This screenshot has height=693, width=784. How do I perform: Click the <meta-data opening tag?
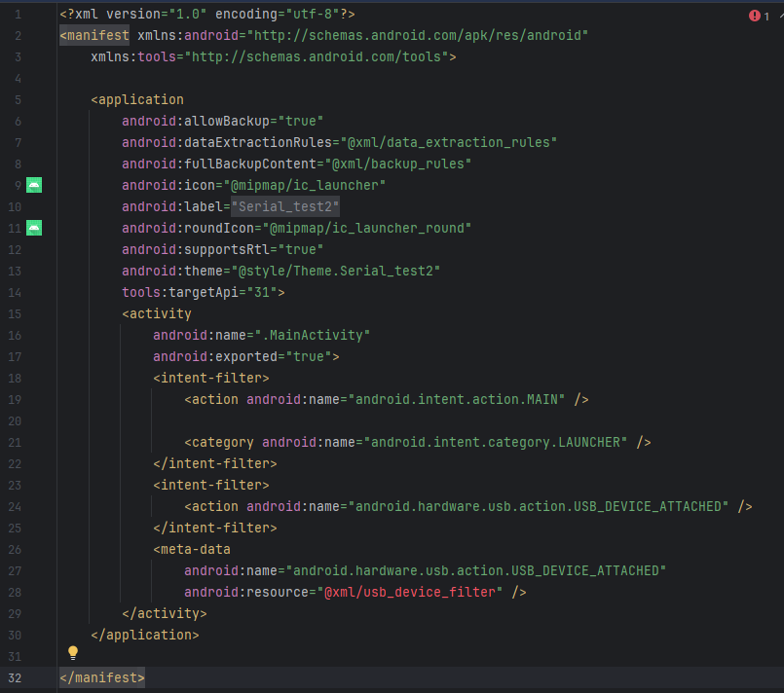point(192,550)
